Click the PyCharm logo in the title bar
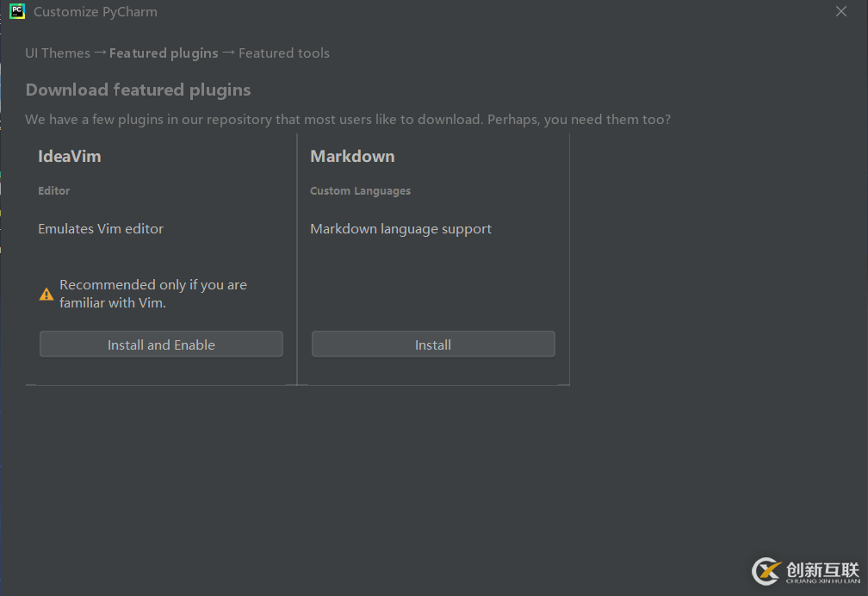Viewport: 868px width, 596px height. (x=17, y=12)
